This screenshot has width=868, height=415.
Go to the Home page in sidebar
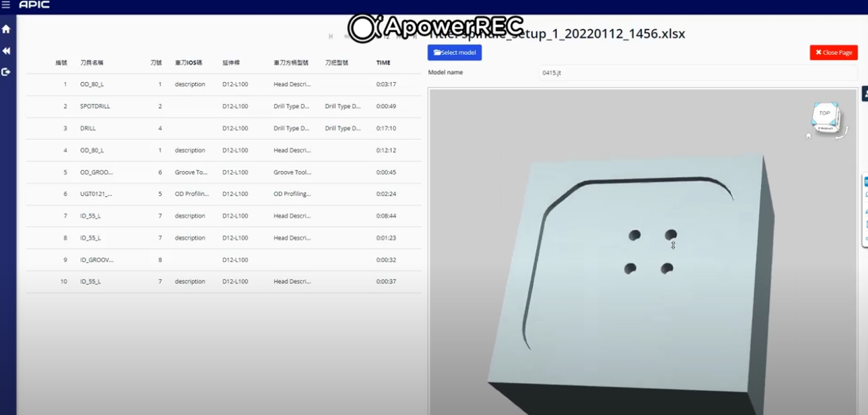pyautogui.click(x=6, y=29)
